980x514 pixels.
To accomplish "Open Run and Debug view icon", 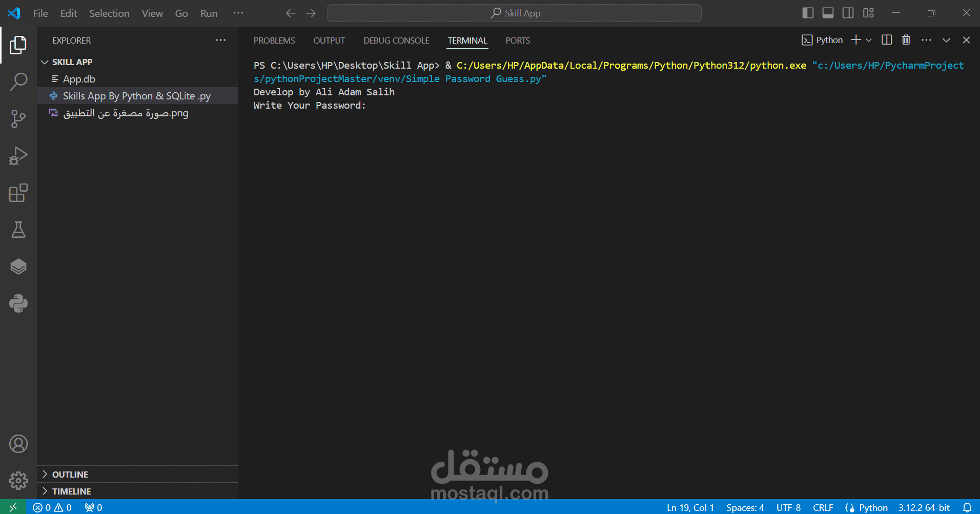I will pos(18,156).
